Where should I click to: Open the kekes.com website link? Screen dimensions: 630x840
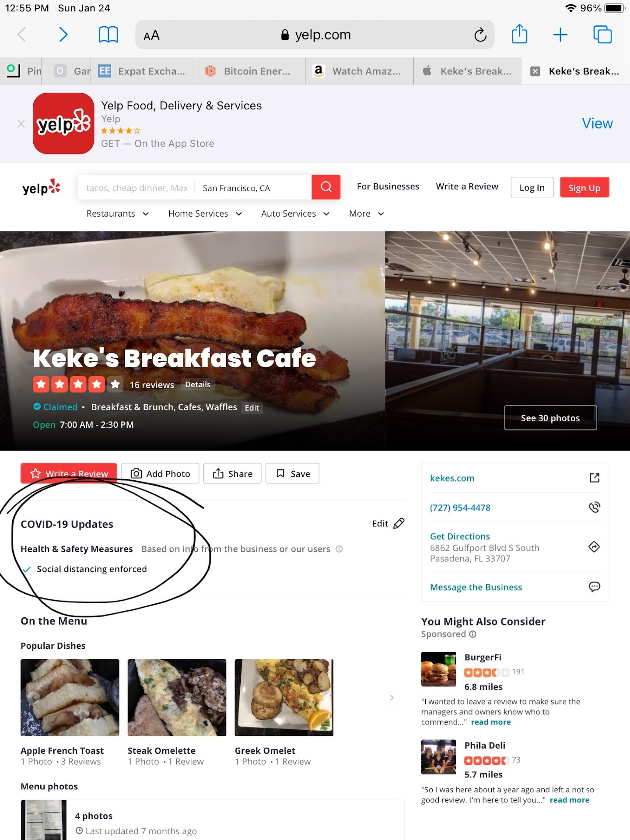click(x=452, y=478)
